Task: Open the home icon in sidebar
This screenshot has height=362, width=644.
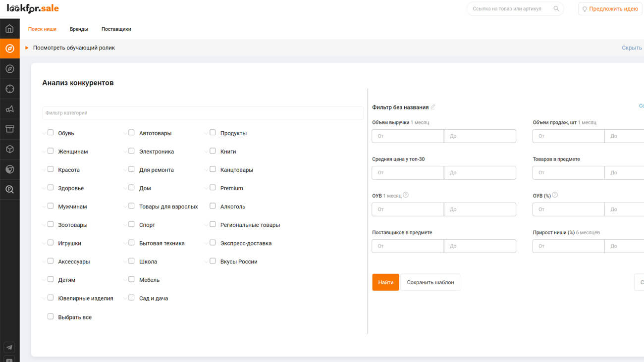Action: (x=9, y=29)
